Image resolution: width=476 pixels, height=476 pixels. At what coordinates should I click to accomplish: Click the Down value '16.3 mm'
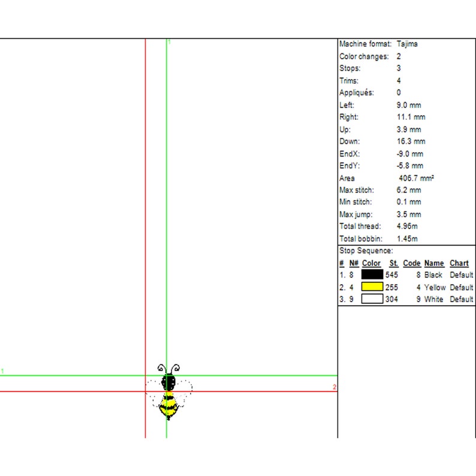(x=411, y=141)
